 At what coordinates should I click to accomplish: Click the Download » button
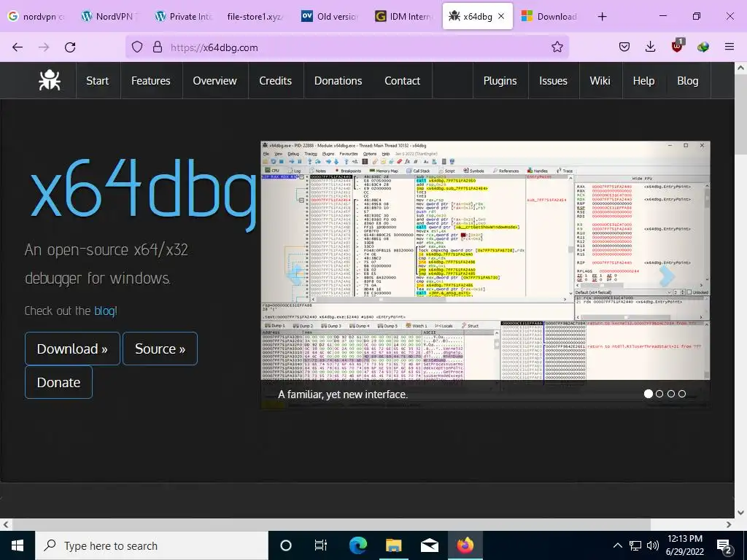72,349
